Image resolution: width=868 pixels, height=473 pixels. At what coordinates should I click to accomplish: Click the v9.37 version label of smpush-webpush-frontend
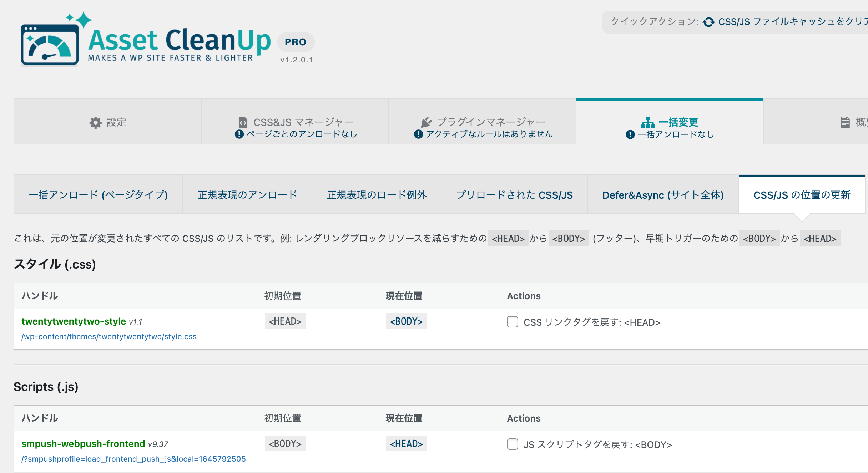pos(158,444)
